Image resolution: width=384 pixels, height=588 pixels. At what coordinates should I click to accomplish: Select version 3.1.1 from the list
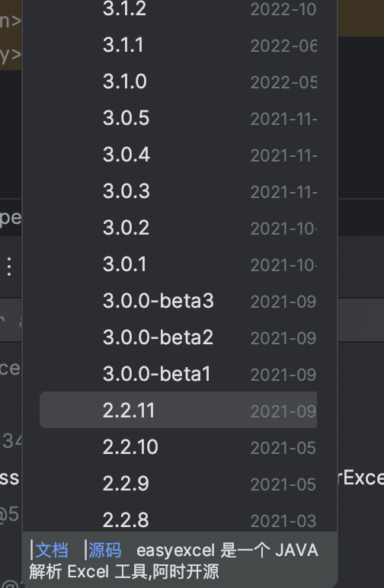(178, 45)
